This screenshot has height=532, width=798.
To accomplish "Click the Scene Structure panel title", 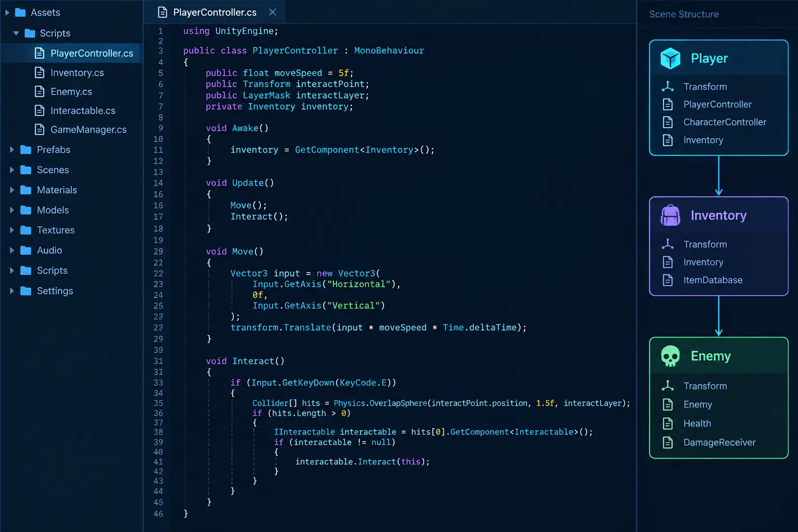I will click(x=684, y=15).
